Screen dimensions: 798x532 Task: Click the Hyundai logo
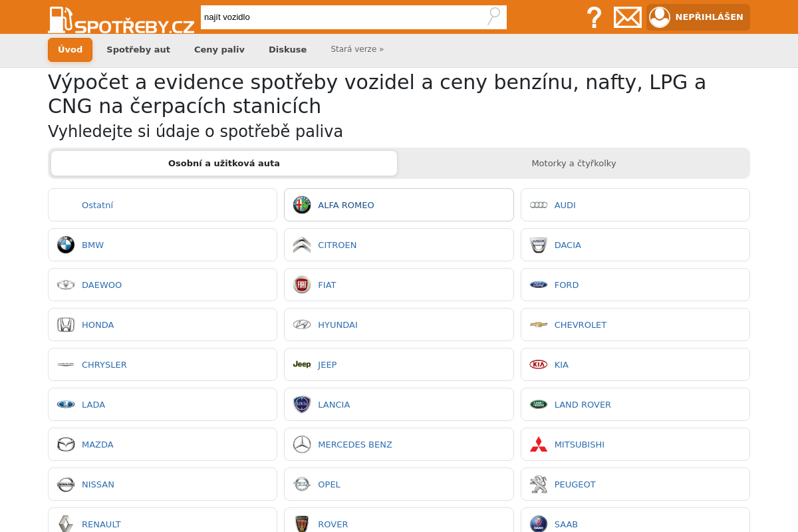(x=302, y=325)
